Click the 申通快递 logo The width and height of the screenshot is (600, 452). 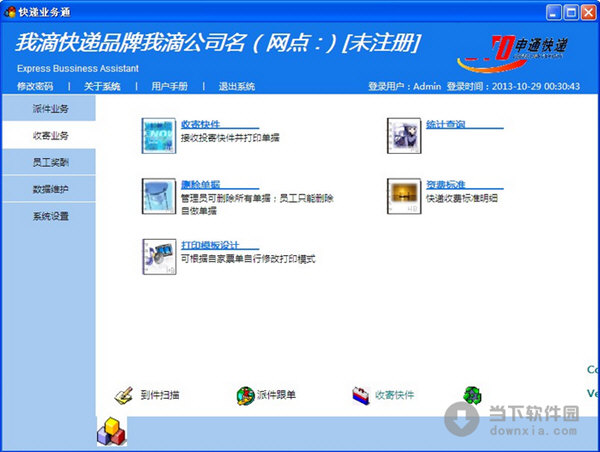[513, 53]
